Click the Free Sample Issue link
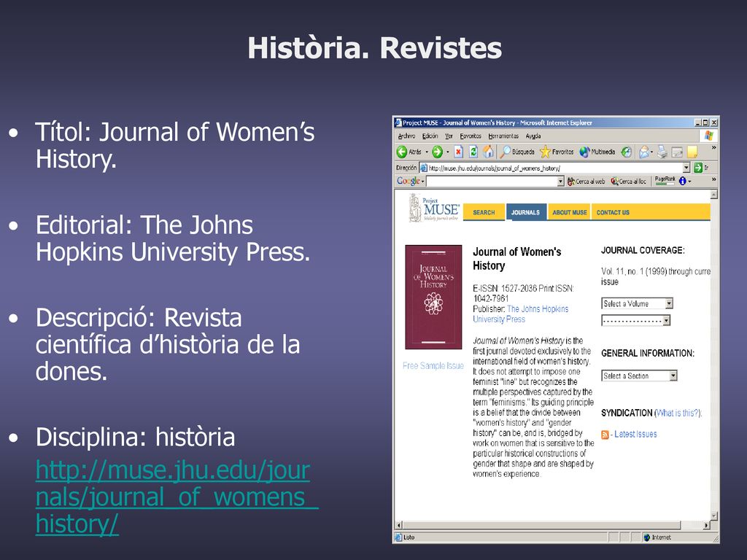The width and height of the screenshot is (747, 560). pyautogui.click(x=433, y=366)
